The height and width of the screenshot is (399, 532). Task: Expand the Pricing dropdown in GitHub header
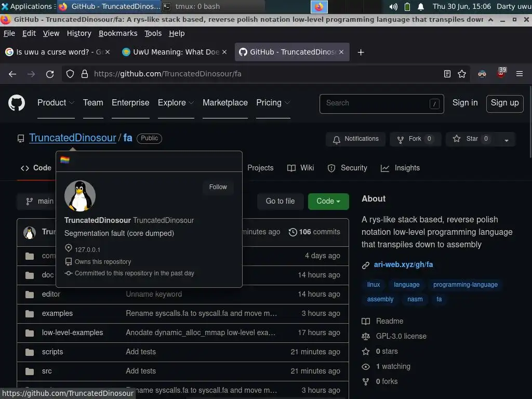273,103
